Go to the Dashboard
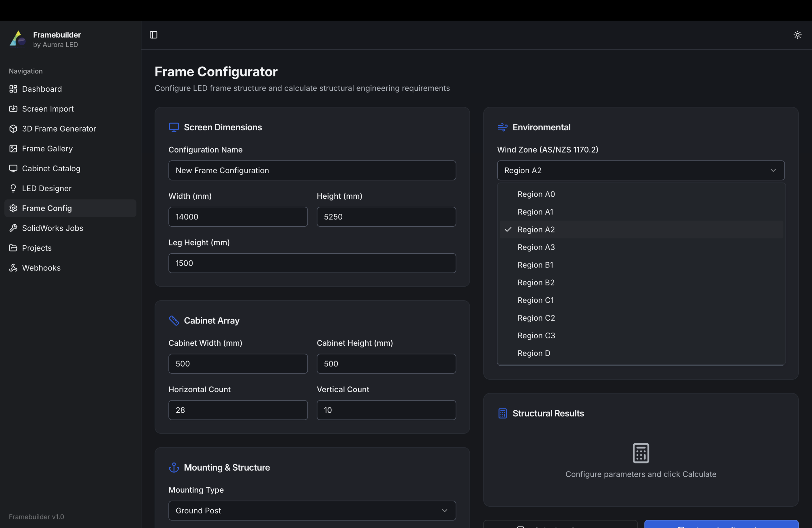Image resolution: width=812 pixels, height=528 pixels. click(x=42, y=89)
